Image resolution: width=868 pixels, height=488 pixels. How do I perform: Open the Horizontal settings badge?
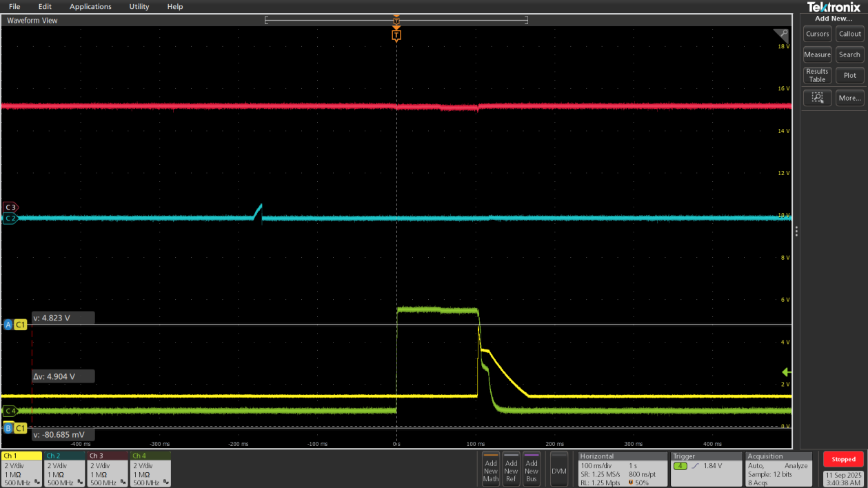[x=623, y=469]
